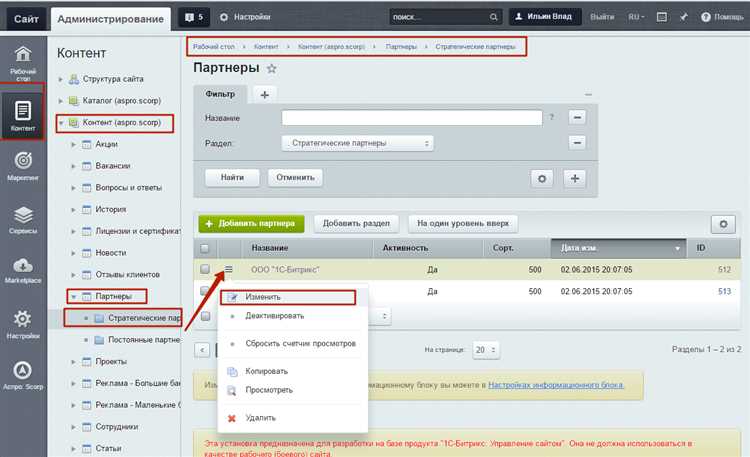
Task: Switch to the Администрирование tab
Action: click(110, 19)
